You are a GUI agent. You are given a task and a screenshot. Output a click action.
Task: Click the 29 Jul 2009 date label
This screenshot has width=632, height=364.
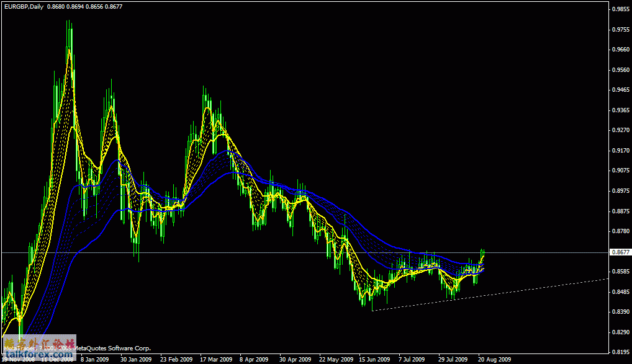453,359
